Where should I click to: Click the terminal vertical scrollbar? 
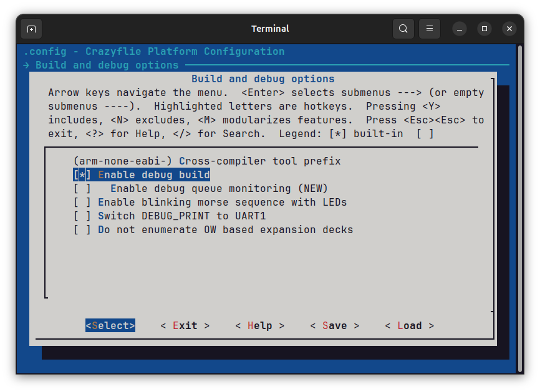click(520, 209)
